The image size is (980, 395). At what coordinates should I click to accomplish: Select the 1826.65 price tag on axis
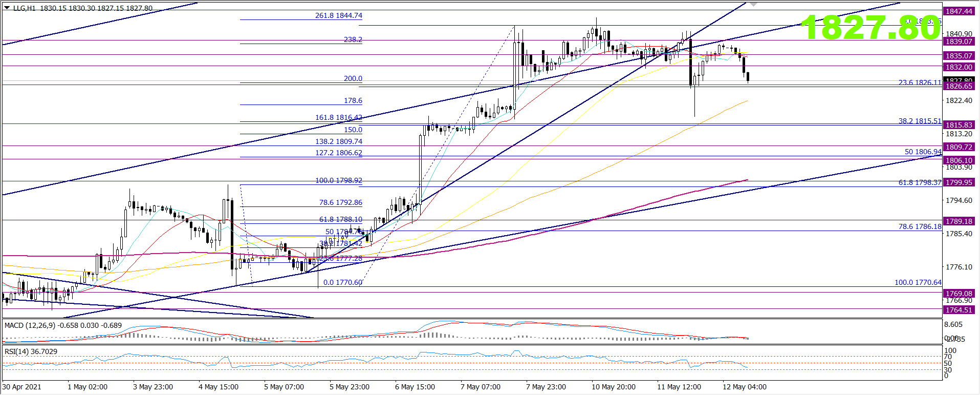pyautogui.click(x=959, y=86)
